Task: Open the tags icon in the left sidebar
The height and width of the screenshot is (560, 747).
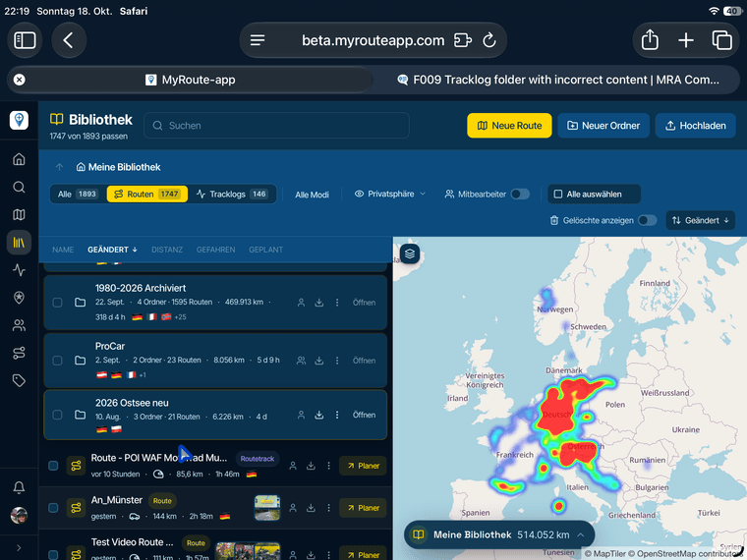Action: pyautogui.click(x=19, y=380)
